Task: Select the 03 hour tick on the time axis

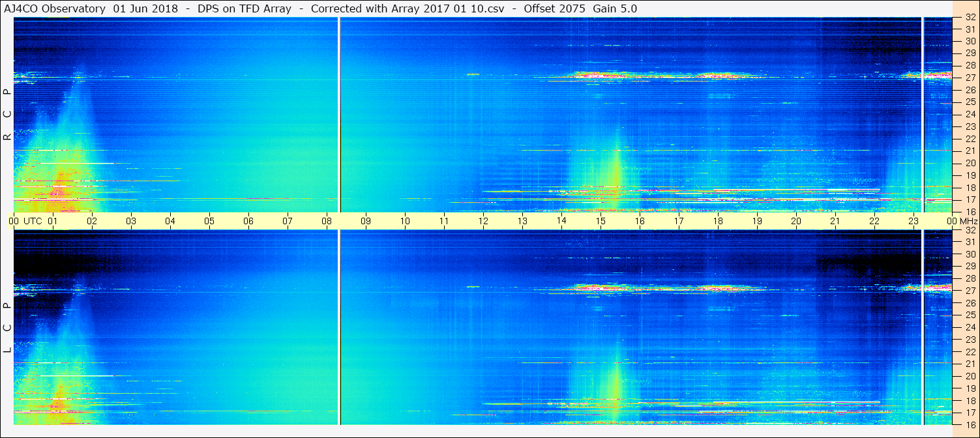Action: (x=131, y=221)
